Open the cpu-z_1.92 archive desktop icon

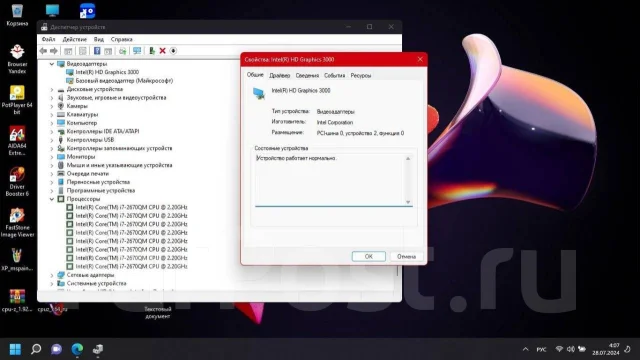point(17,300)
